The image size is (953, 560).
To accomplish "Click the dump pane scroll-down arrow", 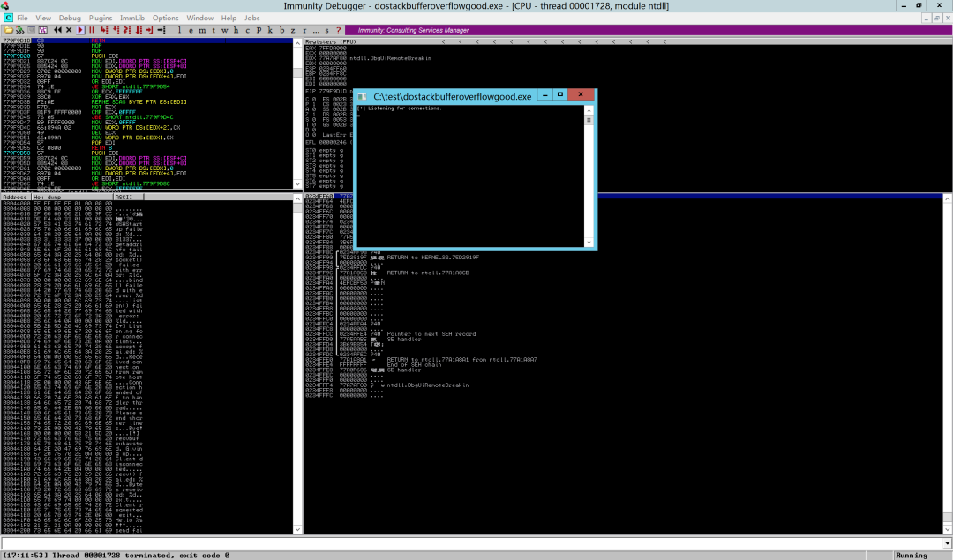I will coord(297,530).
